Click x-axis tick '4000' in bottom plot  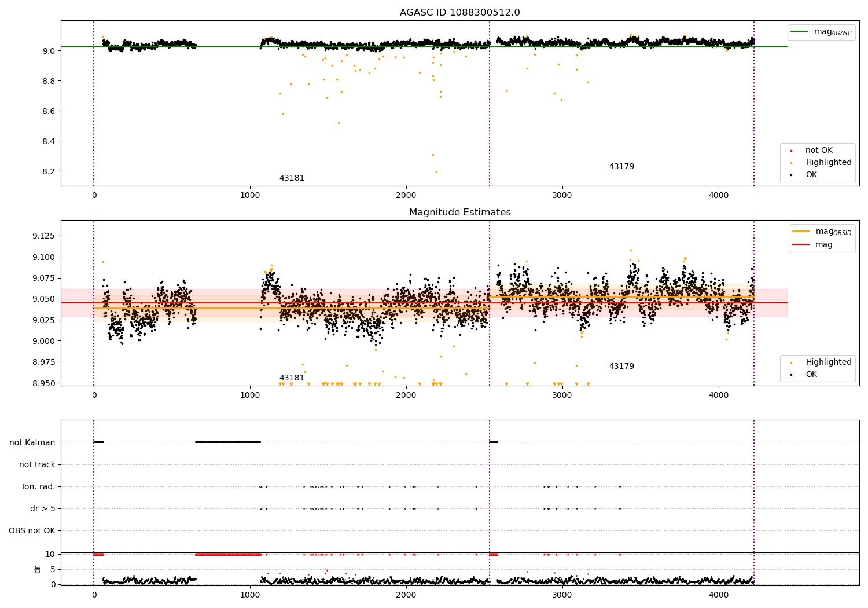pyautogui.click(x=719, y=595)
